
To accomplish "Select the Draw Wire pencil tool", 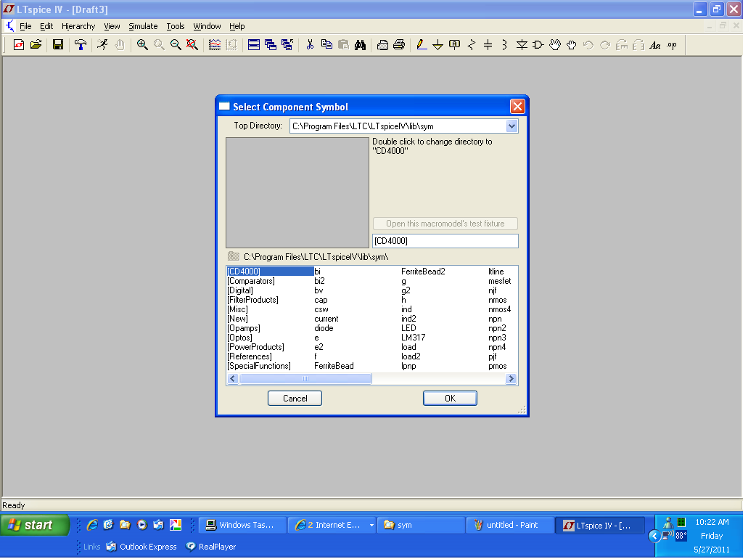I will point(422,45).
